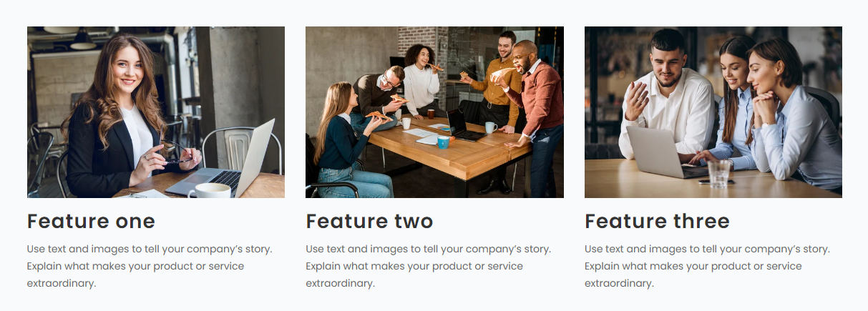Click the black laptop on the wooden table
Viewport: 868px width, 311px height.
pos(462,125)
